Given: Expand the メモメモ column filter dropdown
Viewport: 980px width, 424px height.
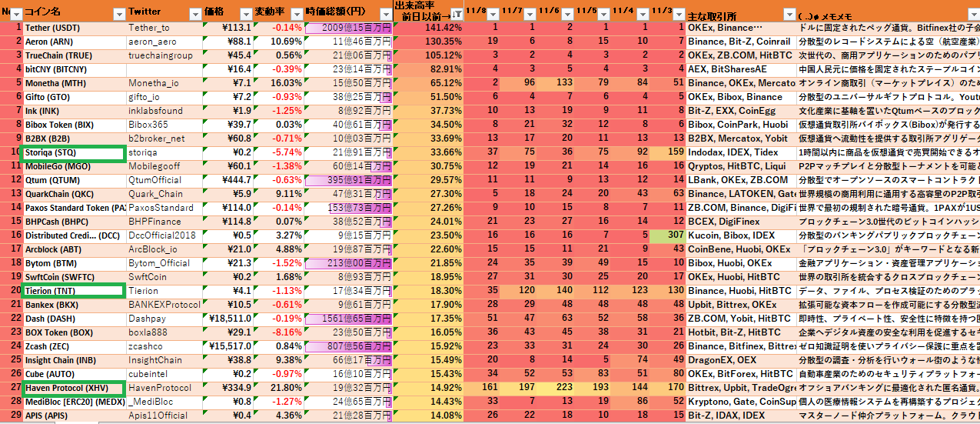Looking at the screenshot, I should tap(972, 13).
